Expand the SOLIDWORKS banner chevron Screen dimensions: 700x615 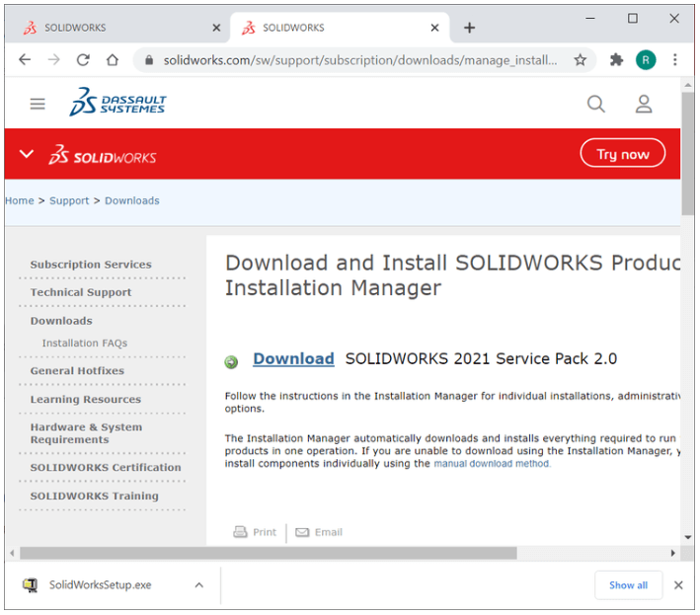27,154
